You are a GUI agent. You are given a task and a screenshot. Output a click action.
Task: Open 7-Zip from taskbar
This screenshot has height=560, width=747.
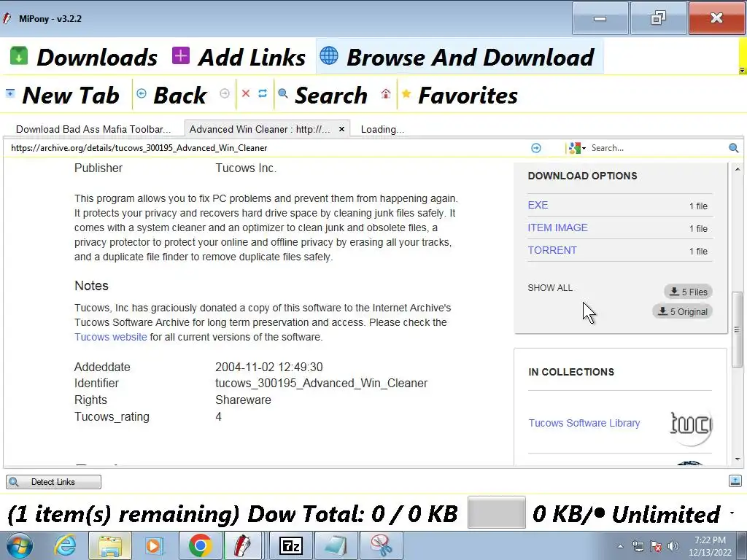pyautogui.click(x=290, y=546)
